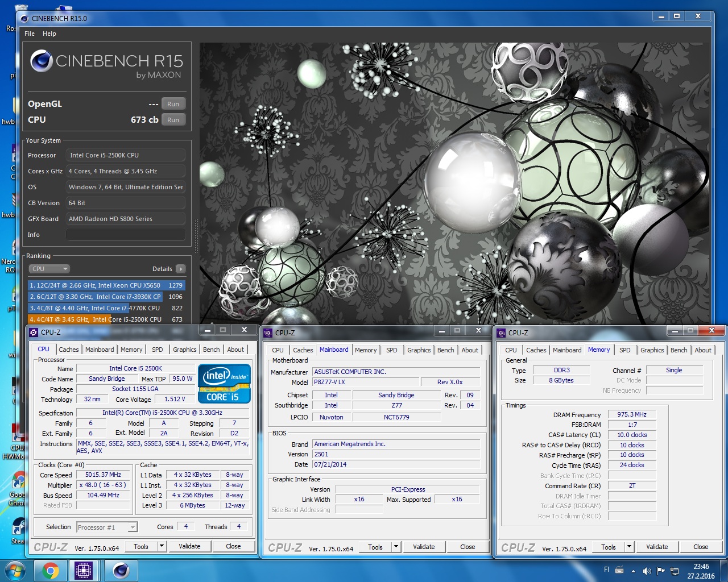Run the OpenGL benchmark
Screen dimensions: 728x582
(x=173, y=104)
